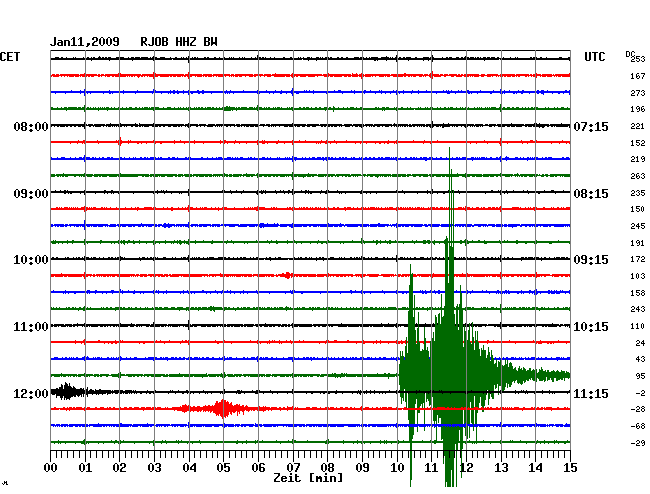
Task: Click the DC offset value -2
Action: point(640,393)
